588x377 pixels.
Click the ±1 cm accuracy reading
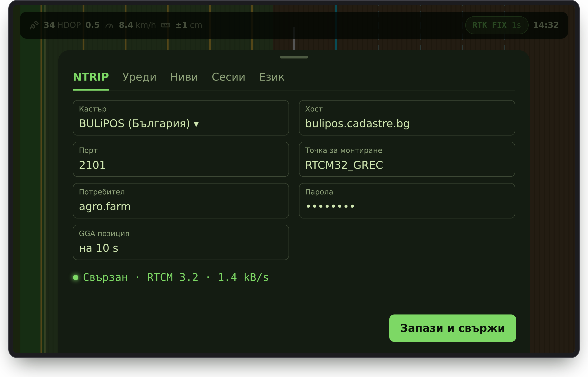click(189, 25)
